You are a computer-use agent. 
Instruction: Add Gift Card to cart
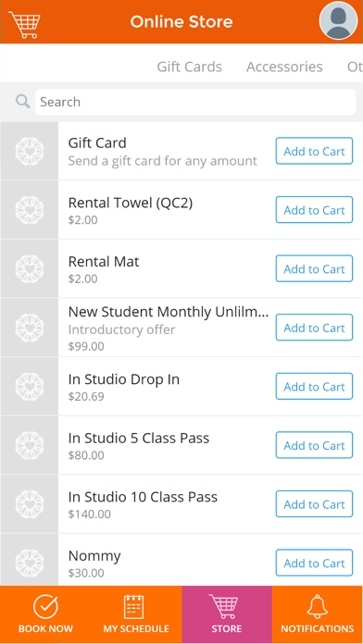pos(314,151)
